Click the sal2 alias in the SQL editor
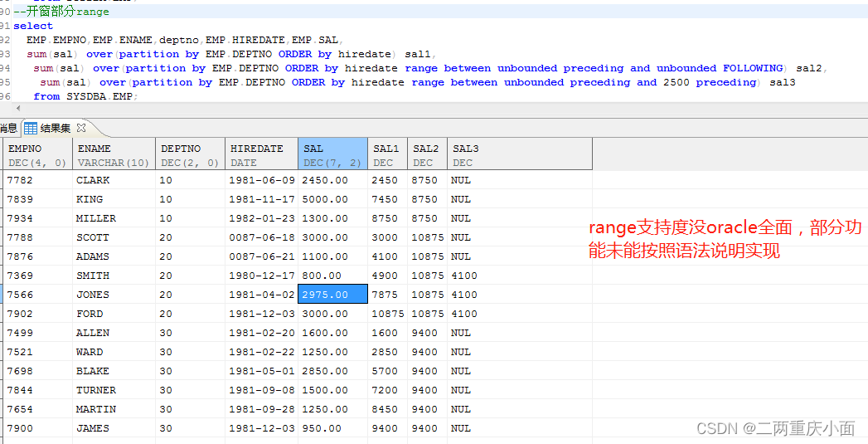This screenshot has width=868, height=444. [811, 68]
